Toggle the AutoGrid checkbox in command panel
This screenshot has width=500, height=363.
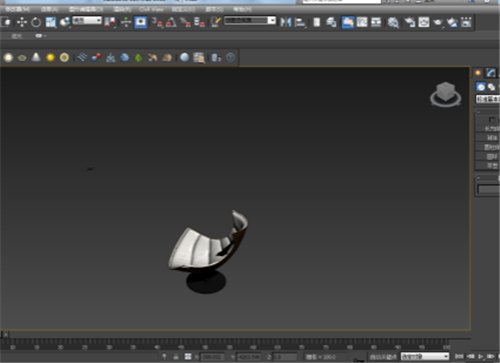pyautogui.click(x=492, y=120)
